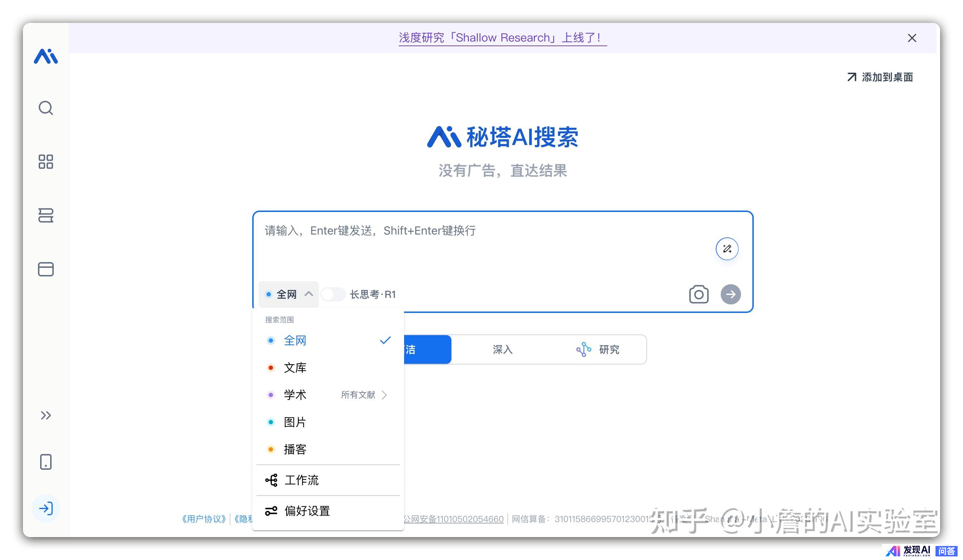
Task: Select 播客 in search scope menu
Action: coord(328,449)
